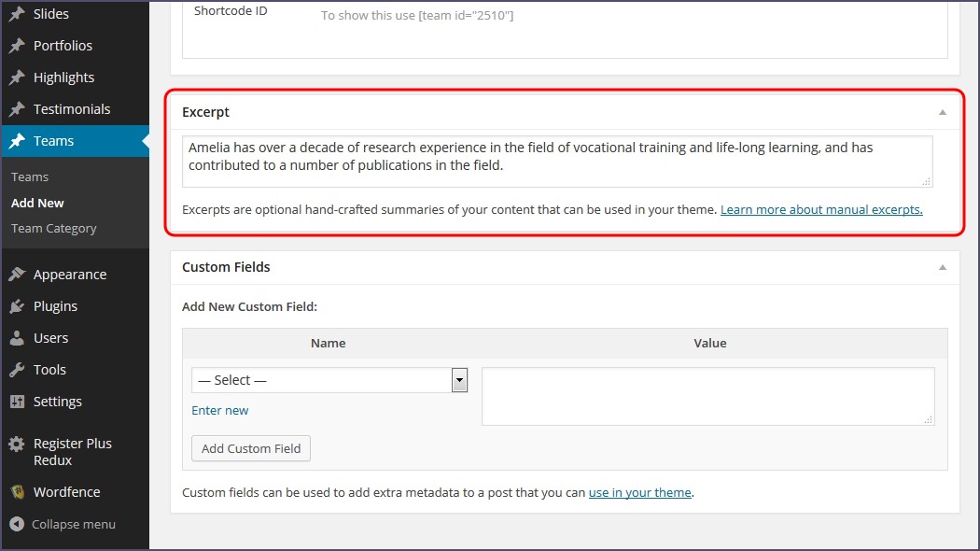Click the Wordfence shield icon

point(17,492)
